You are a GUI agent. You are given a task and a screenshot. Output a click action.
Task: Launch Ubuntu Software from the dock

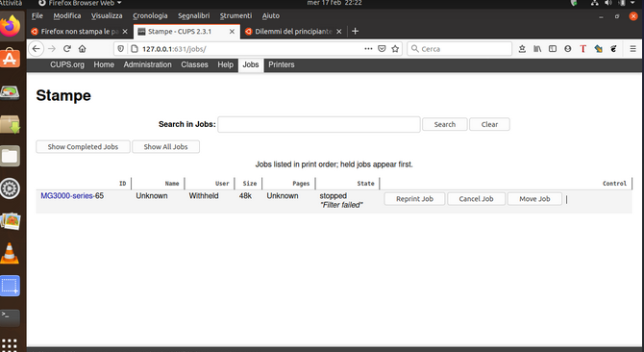click(x=11, y=59)
